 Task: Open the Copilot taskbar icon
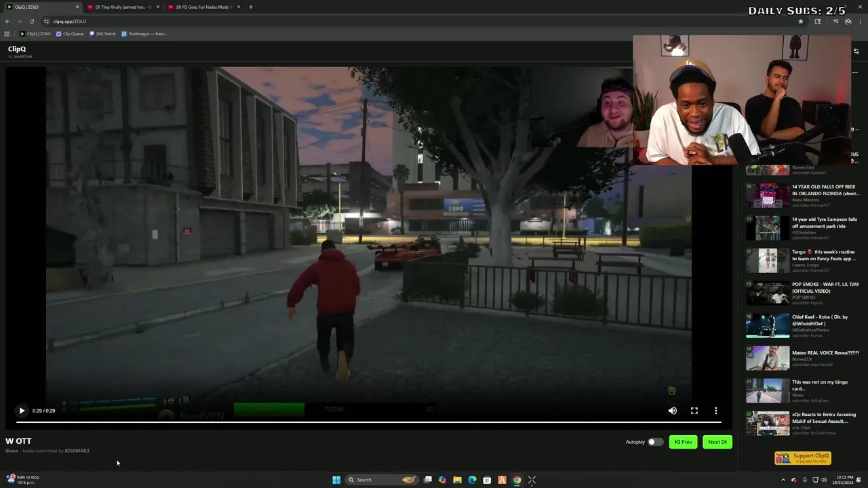pos(442,480)
